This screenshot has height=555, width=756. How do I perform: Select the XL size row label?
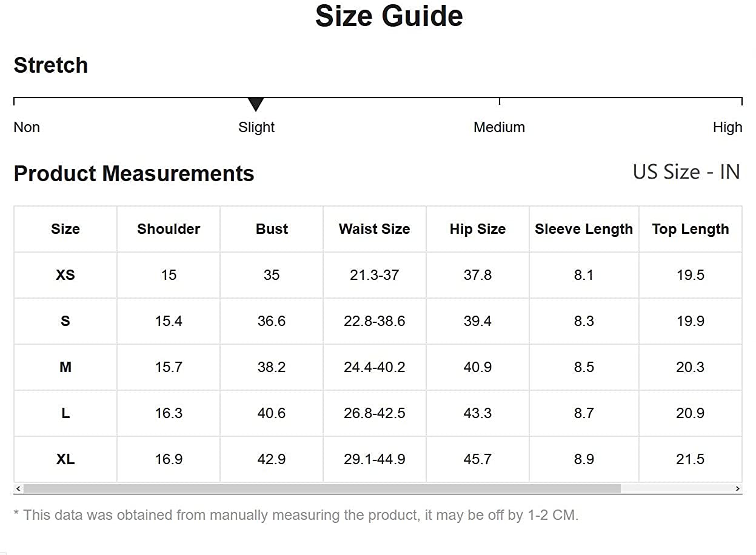65,459
